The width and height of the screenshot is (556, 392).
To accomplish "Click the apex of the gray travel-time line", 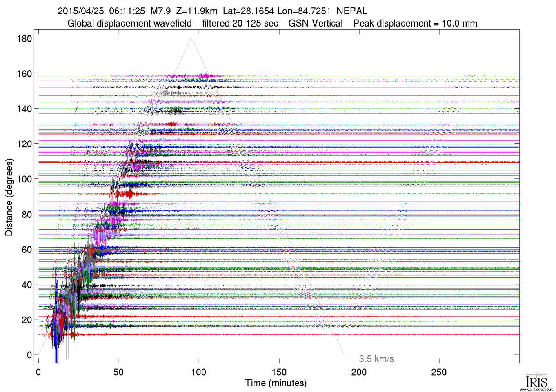I will 191,38.
